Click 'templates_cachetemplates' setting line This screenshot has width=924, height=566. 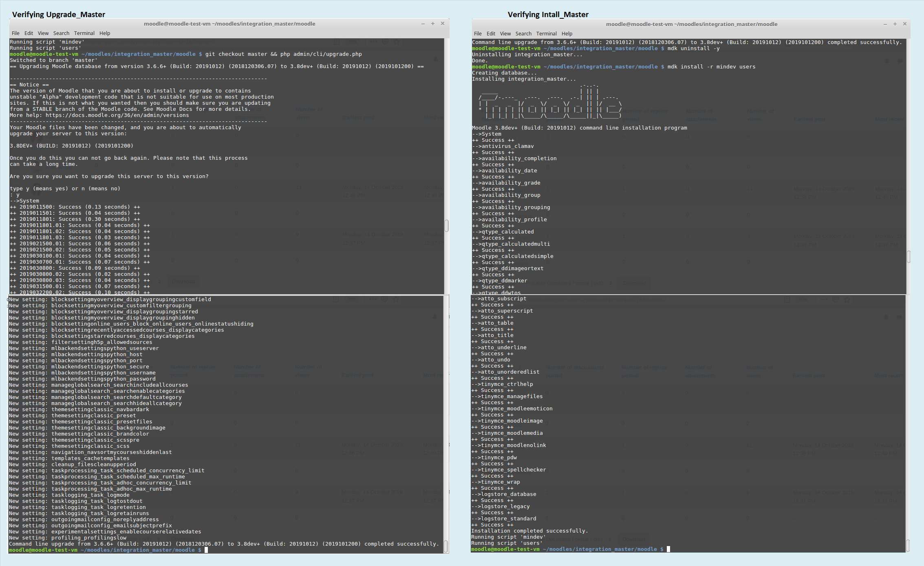[x=69, y=458]
